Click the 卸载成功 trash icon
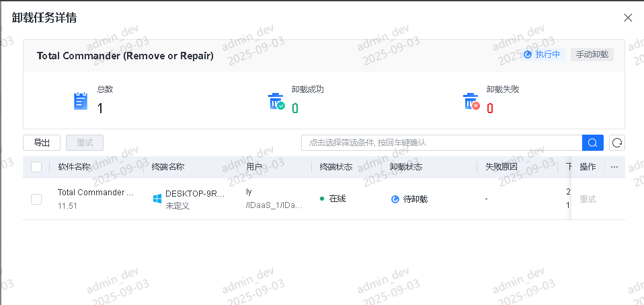Viewport: 644px width, 305px height. point(276,101)
